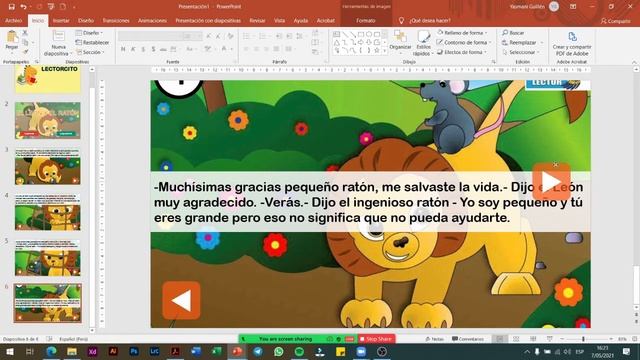Image resolution: width=640 pixels, height=360 pixels.
Task: Open Adobe XD from taskbar
Action: (92, 351)
